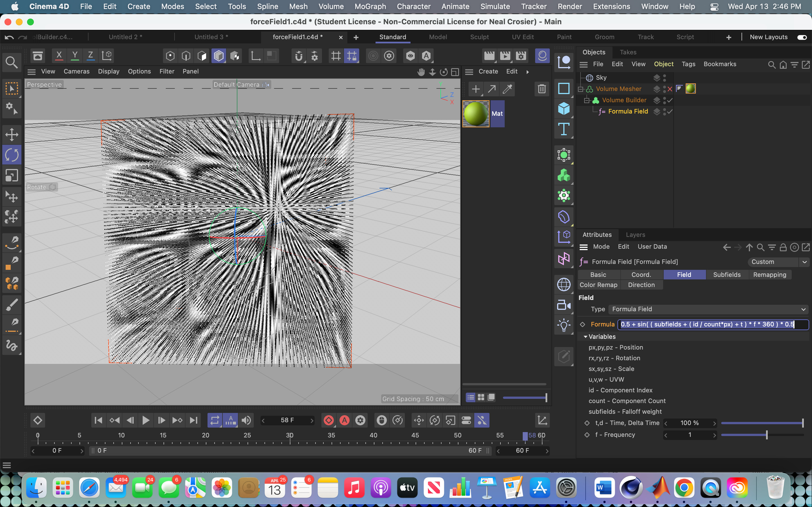Click the Camera object icon
Image resolution: width=812 pixels, height=507 pixels.
pos(564,305)
